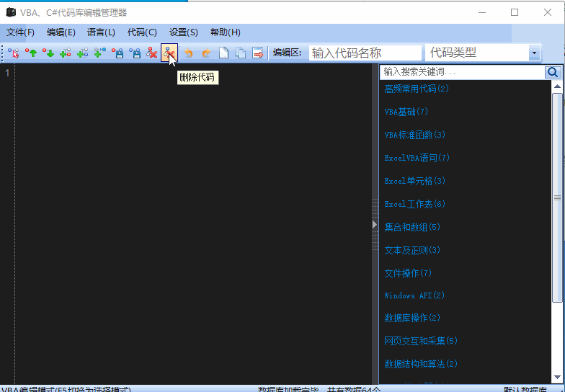Click the move node down green arrow icon
The height and width of the screenshot is (392, 565).
(48, 53)
